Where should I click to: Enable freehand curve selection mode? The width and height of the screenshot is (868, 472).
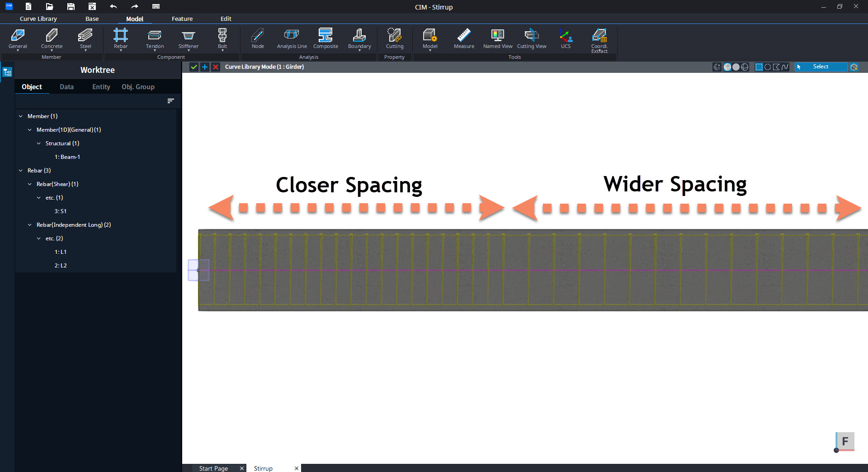point(785,67)
